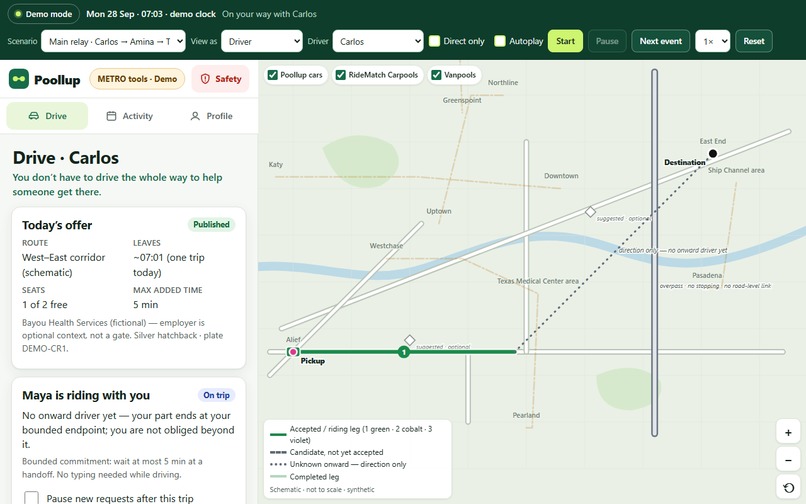
Task: Zoom out the map with minus button
Action: coord(788,460)
